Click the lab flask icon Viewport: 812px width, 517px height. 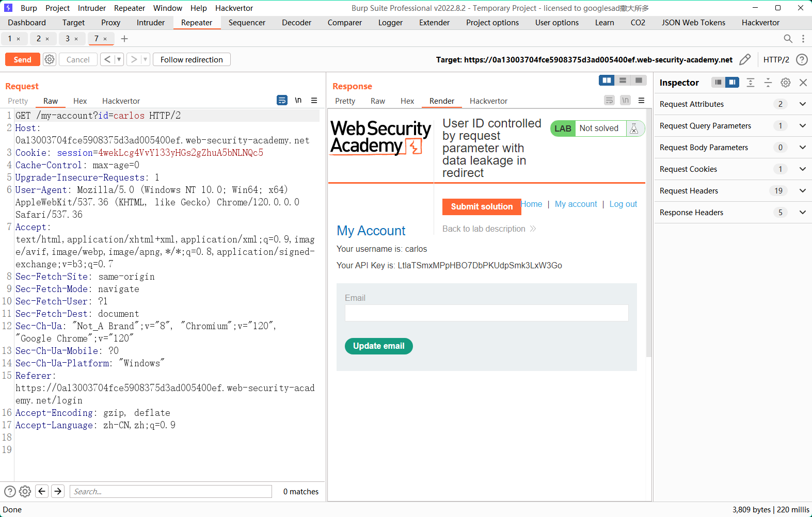click(634, 128)
